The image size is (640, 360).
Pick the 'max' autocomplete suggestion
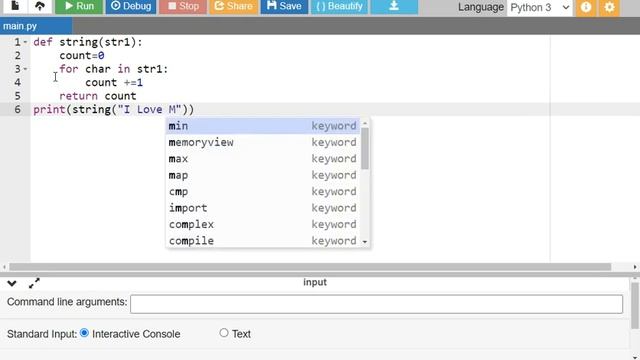pyautogui.click(x=262, y=158)
